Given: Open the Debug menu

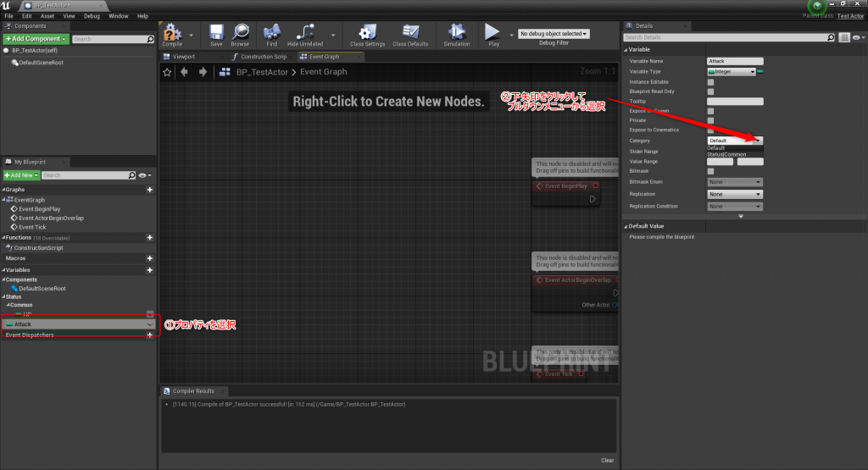Looking at the screenshot, I should point(92,16).
